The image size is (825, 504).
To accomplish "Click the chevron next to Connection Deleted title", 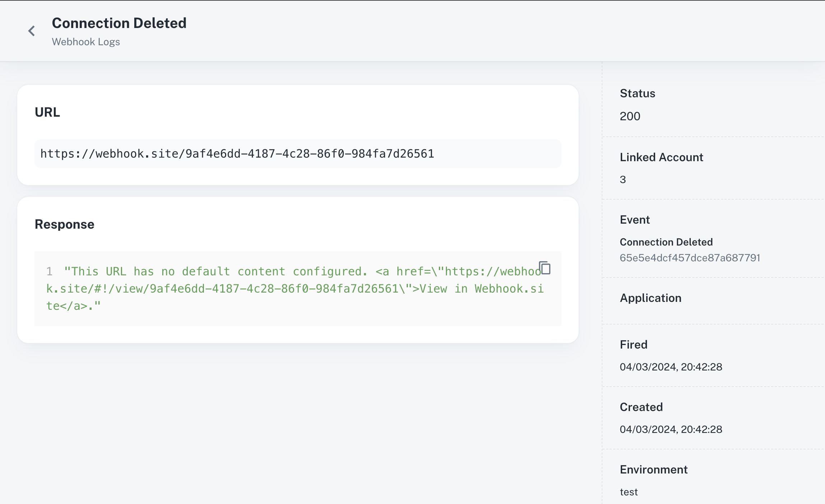I will coord(32,31).
